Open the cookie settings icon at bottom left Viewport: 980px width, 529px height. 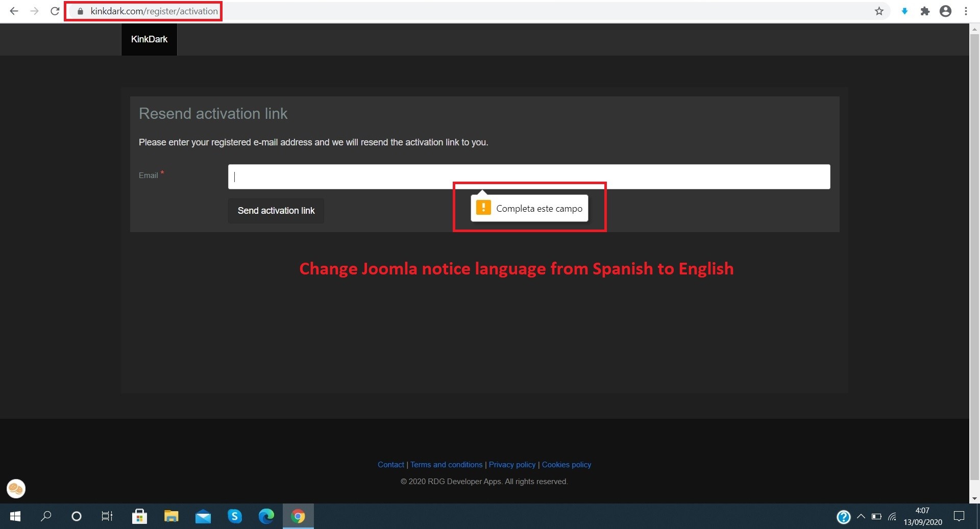[x=16, y=489]
